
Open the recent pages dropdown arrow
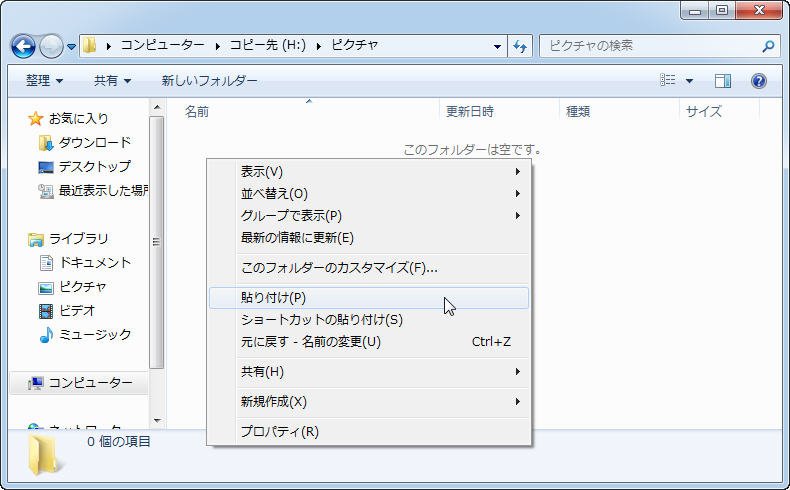click(71, 47)
